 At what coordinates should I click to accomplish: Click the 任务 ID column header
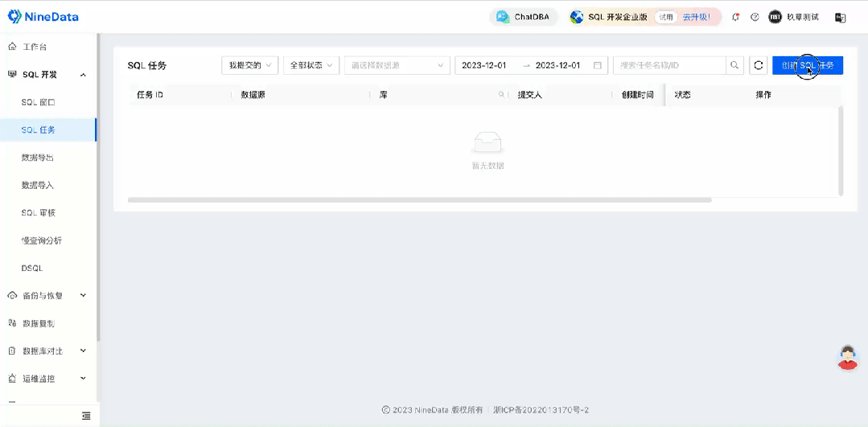pyautogui.click(x=150, y=95)
